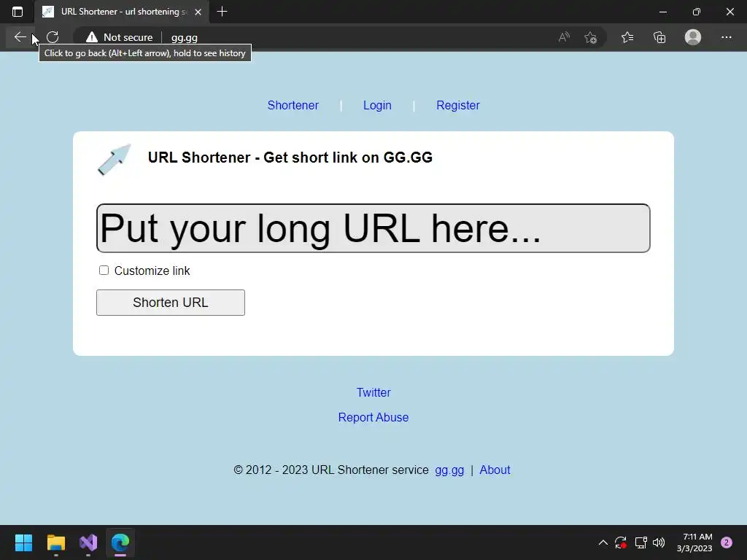Open the Windows Start menu
This screenshot has width=747, height=560.
click(x=24, y=542)
